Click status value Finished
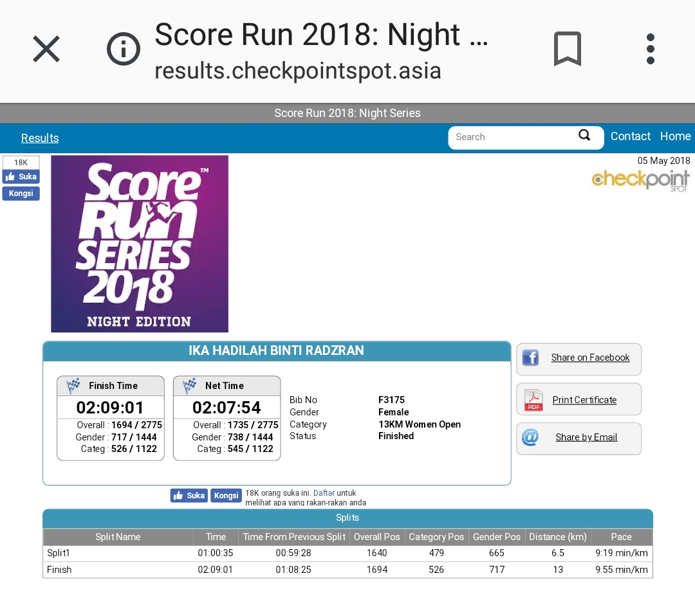Screen dimensions: 695x616 [396, 436]
